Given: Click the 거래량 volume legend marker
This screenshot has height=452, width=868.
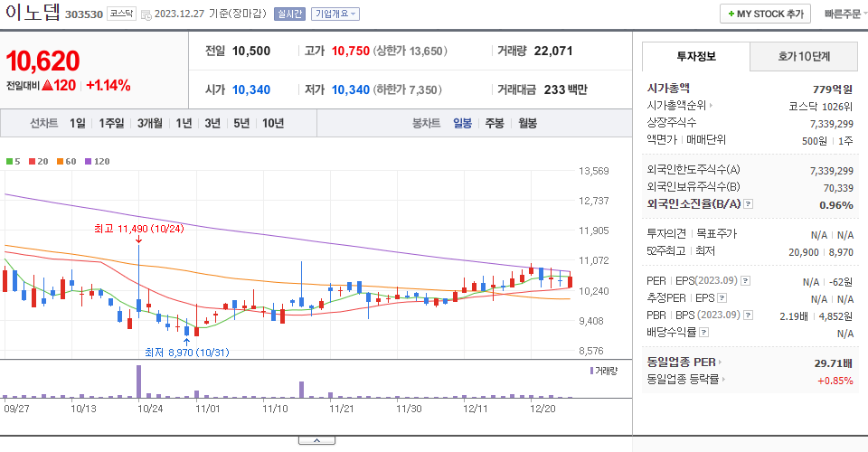Looking at the screenshot, I should pyautogui.click(x=591, y=371).
